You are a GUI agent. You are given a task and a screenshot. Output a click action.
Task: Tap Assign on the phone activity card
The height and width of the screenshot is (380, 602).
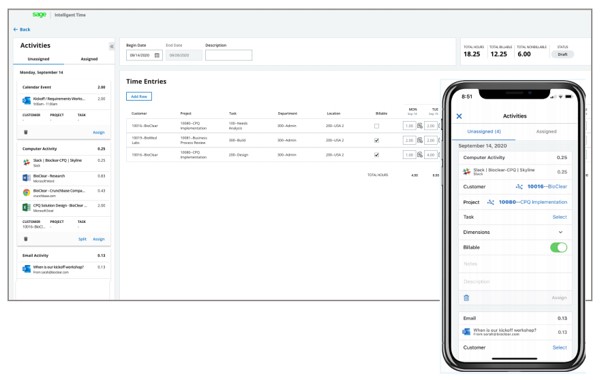[559, 298]
